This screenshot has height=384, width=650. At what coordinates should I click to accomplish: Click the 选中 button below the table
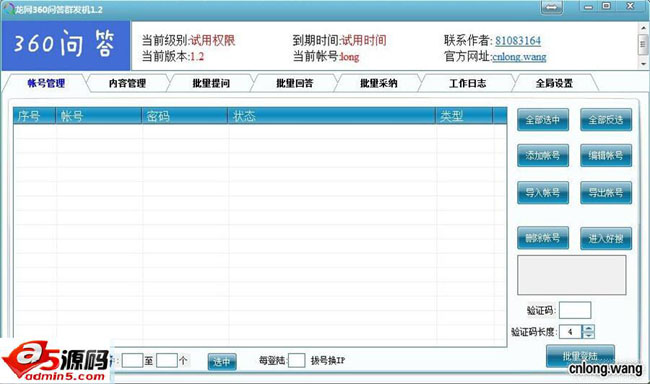[x=222, y=362]
